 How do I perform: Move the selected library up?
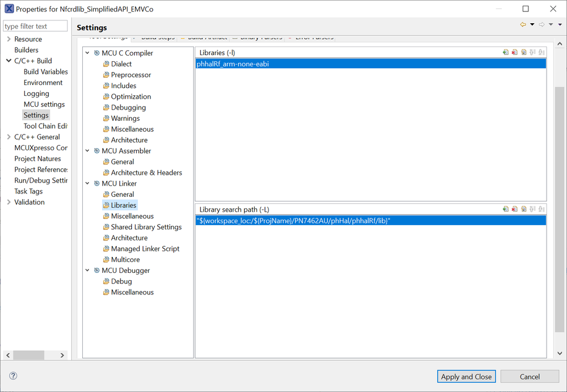click(x=531, y=52)
